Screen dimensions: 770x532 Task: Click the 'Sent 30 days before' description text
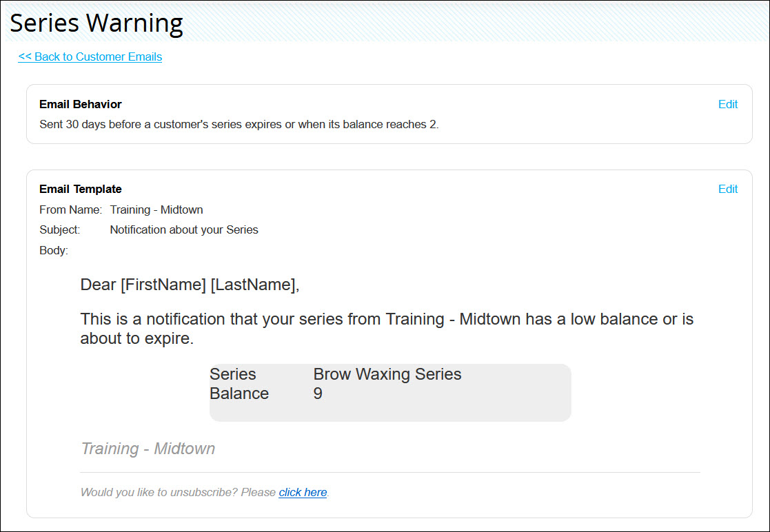coord(239,125)
